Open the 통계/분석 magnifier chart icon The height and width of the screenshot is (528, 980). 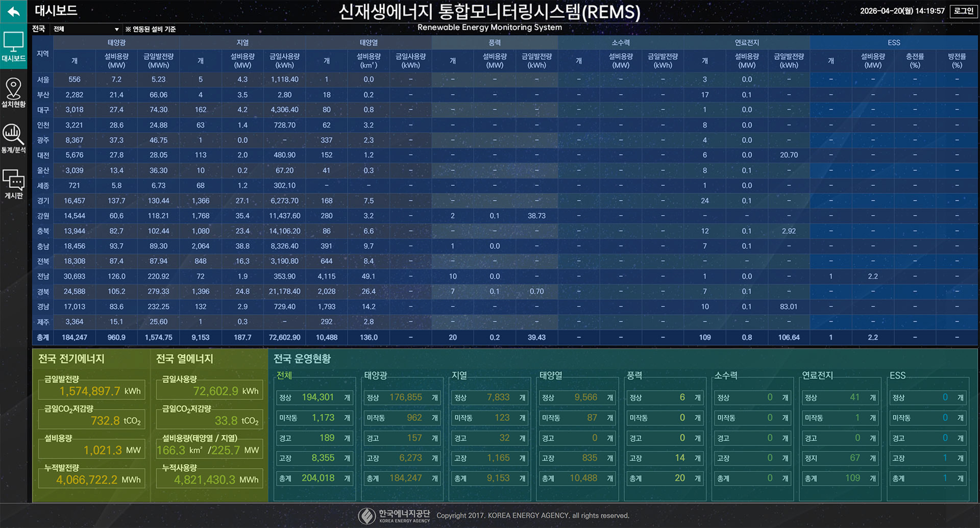point(13,138)
